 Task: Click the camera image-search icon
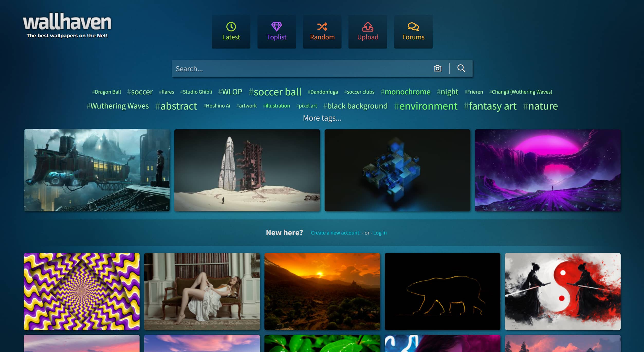click(437, 68)
